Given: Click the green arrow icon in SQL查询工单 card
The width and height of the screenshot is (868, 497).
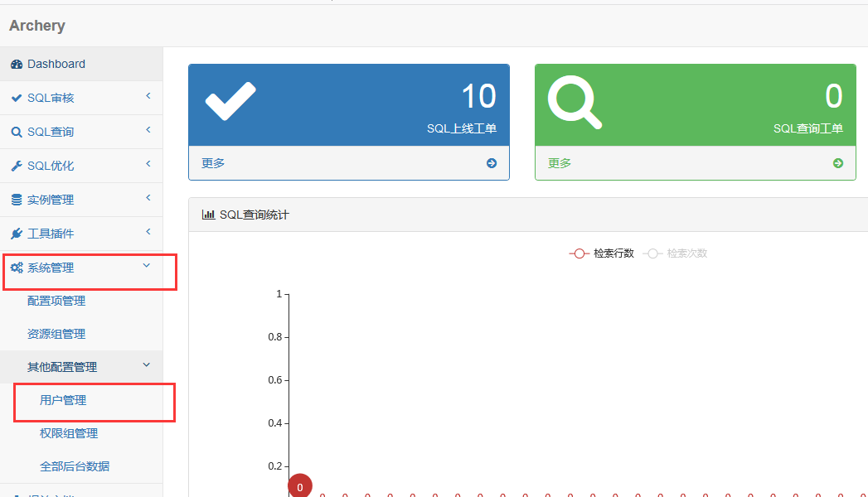Looking at the screenshot, I should 838,163.
